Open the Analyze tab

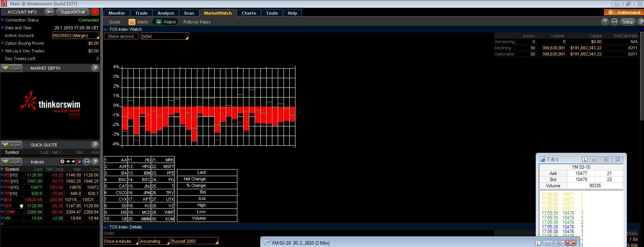[x=165, y=13]
